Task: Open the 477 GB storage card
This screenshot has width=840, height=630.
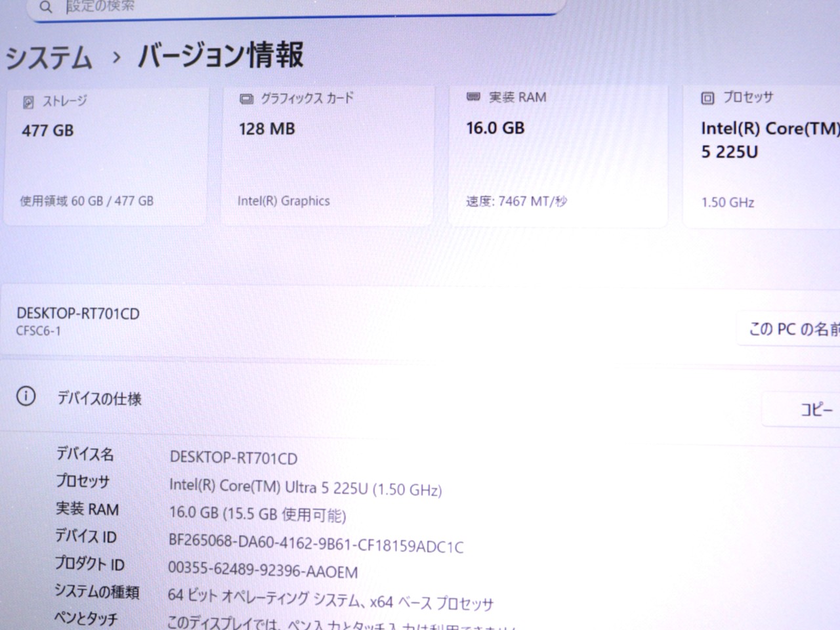Action: tap(105, 157)
